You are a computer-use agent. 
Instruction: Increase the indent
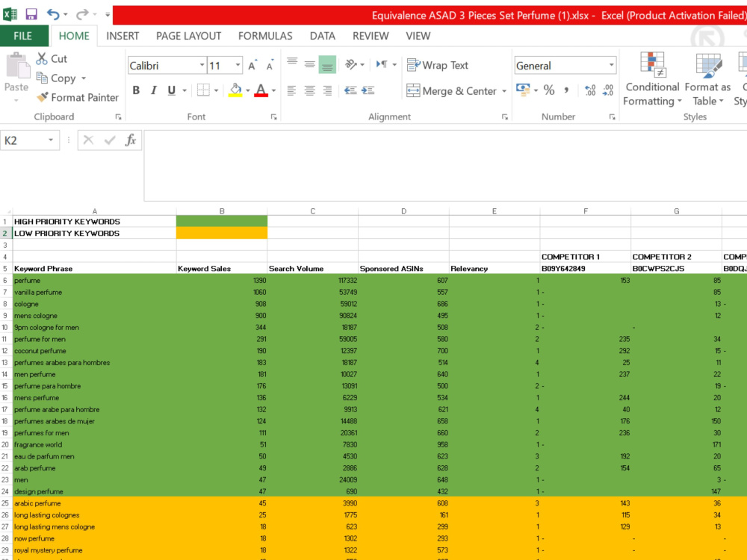click(x=368, y=90)
